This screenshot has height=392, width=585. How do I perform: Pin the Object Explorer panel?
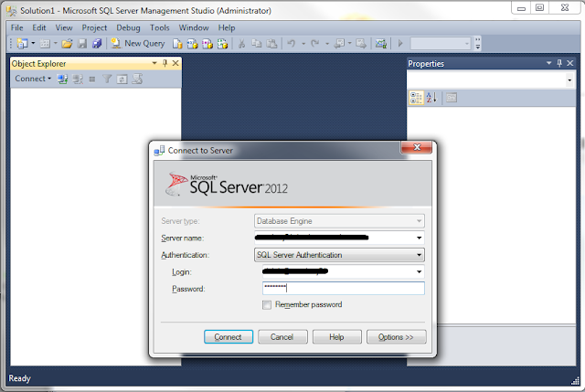165,63
